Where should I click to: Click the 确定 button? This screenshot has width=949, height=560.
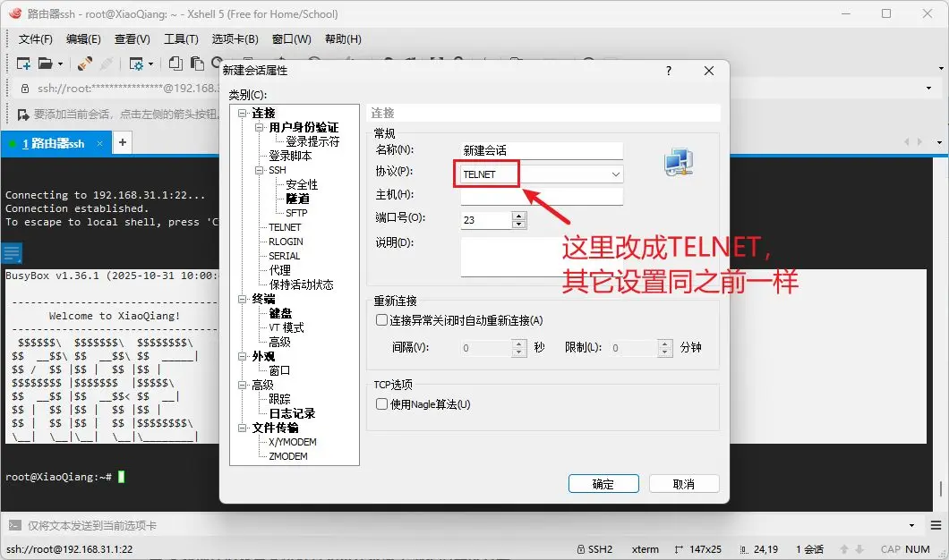[x=603, y=483]
